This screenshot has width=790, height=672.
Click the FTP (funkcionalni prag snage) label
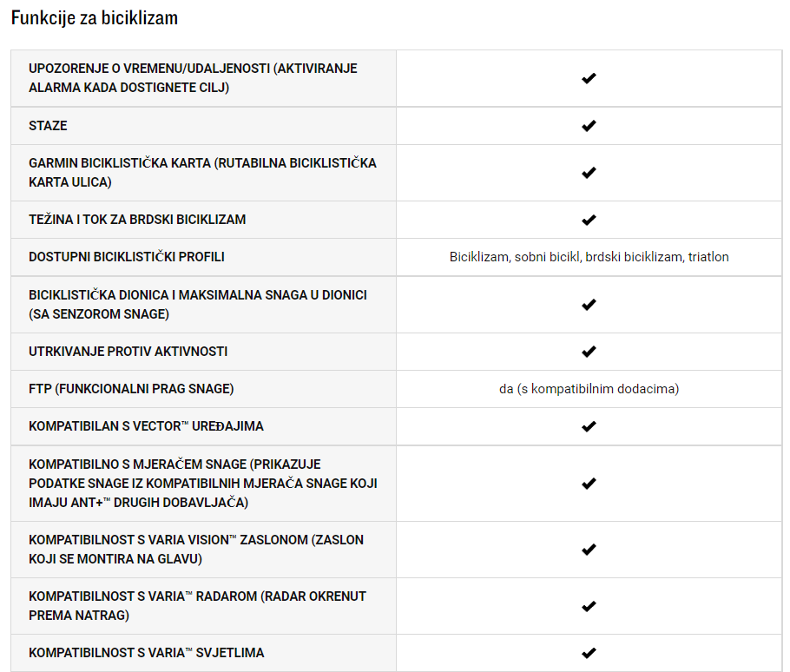[131, 389]
